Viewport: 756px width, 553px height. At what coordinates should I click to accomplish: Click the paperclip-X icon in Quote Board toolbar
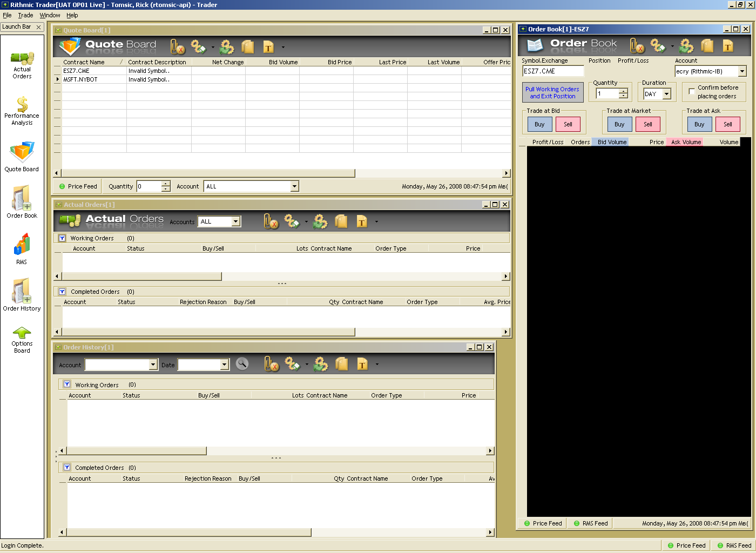pyautogui.click(x=178, y=47)
